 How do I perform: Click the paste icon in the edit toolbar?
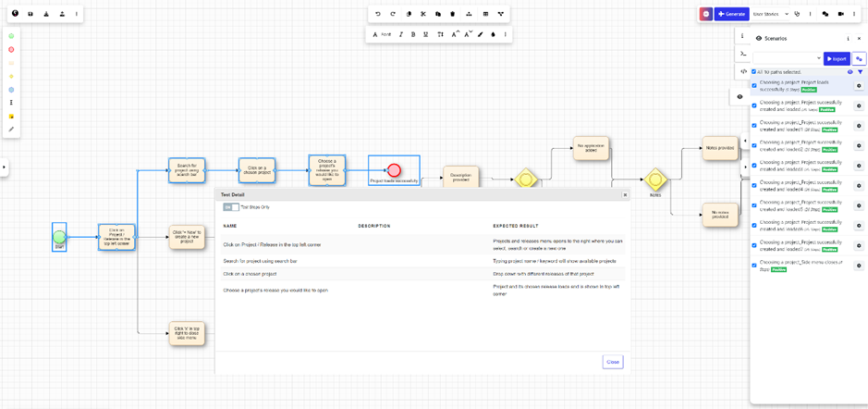click(438, 14)
